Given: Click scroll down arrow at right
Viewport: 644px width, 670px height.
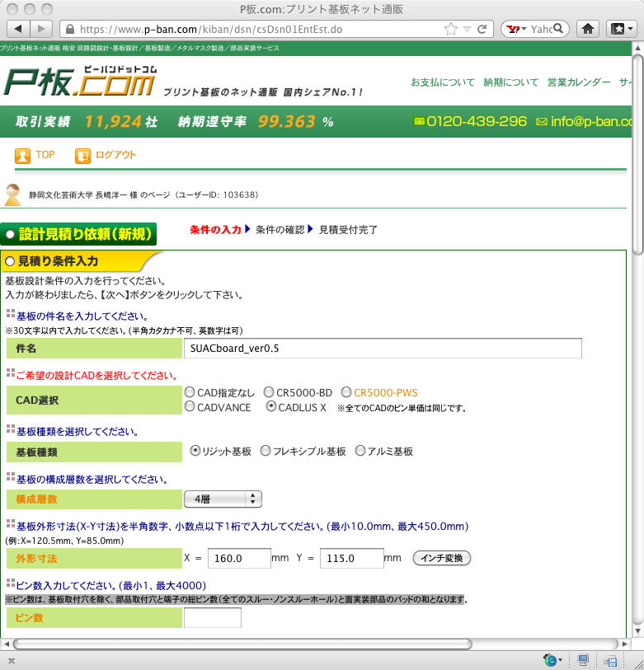Looking at the screenshot, I should 637,631.
